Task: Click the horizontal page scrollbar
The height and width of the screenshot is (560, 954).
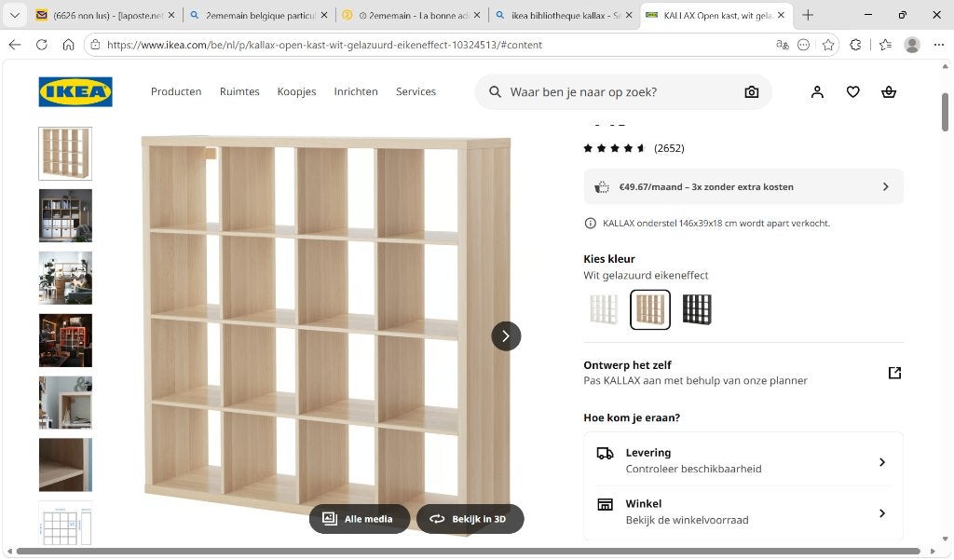Action: point(469,552)
